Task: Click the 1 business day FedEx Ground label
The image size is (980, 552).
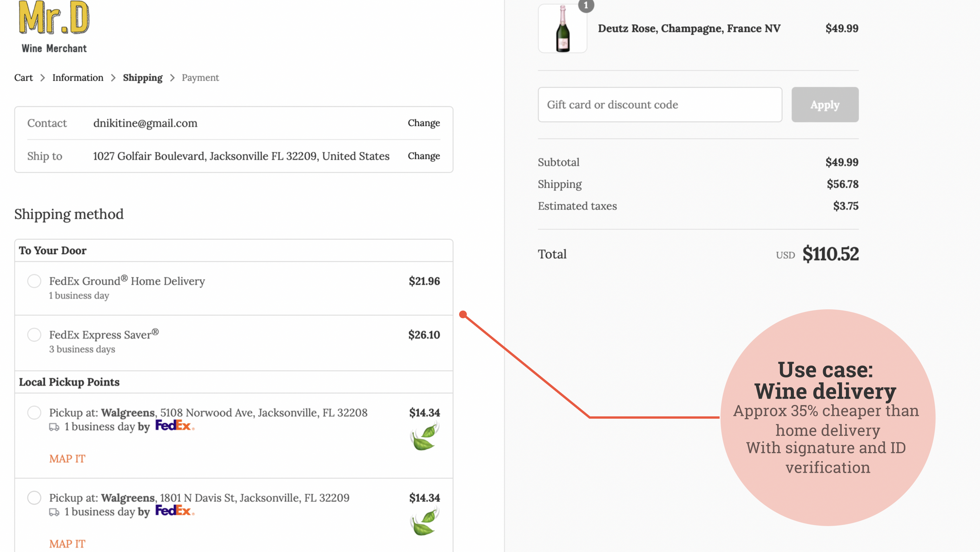Action: point(79,295)
